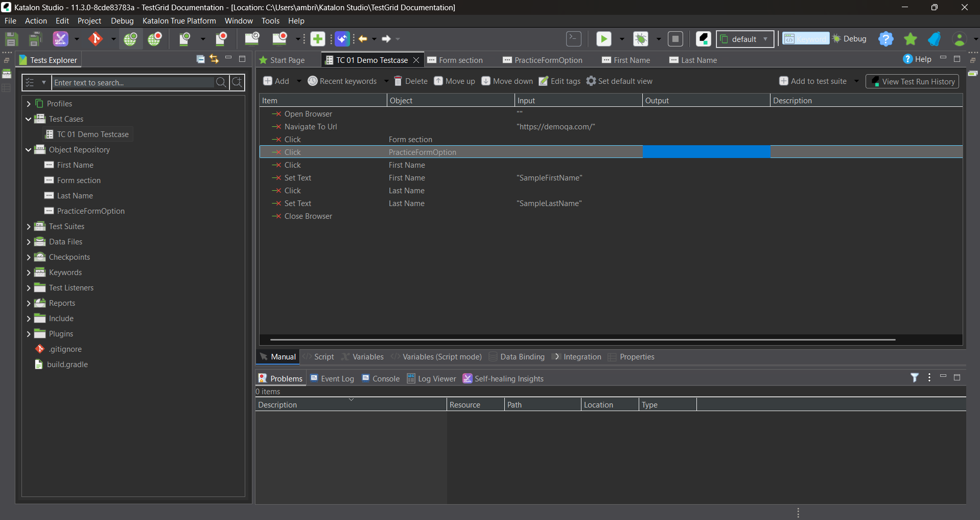
Task: Click the Record Windows icon
Action: (x=279, y=39)
